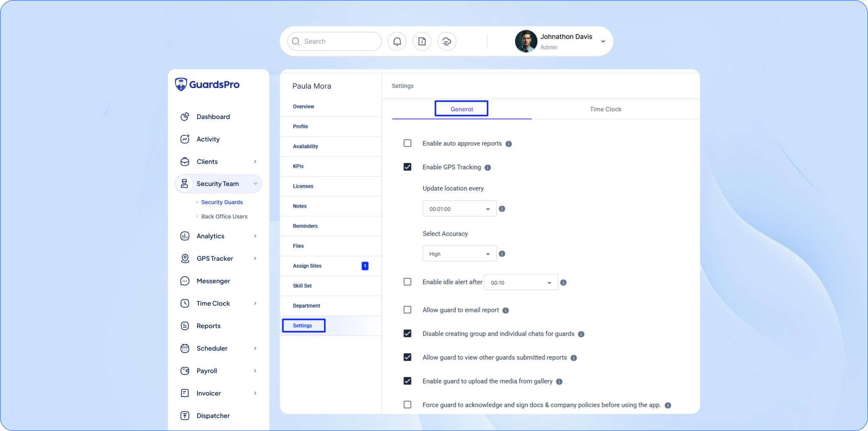Open the Availability section
868x431 pixels.
click(331, 147)
